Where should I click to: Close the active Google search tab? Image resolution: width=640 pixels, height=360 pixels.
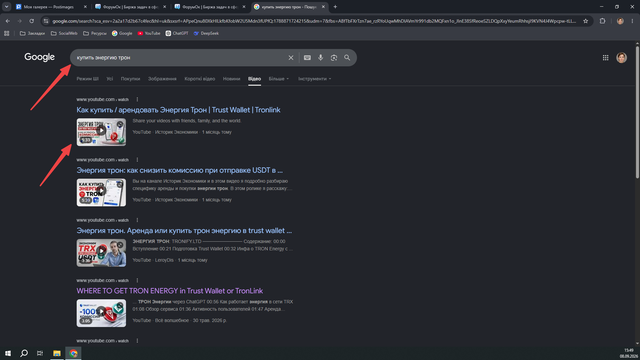pyautogui.click(x=323, y=7)
